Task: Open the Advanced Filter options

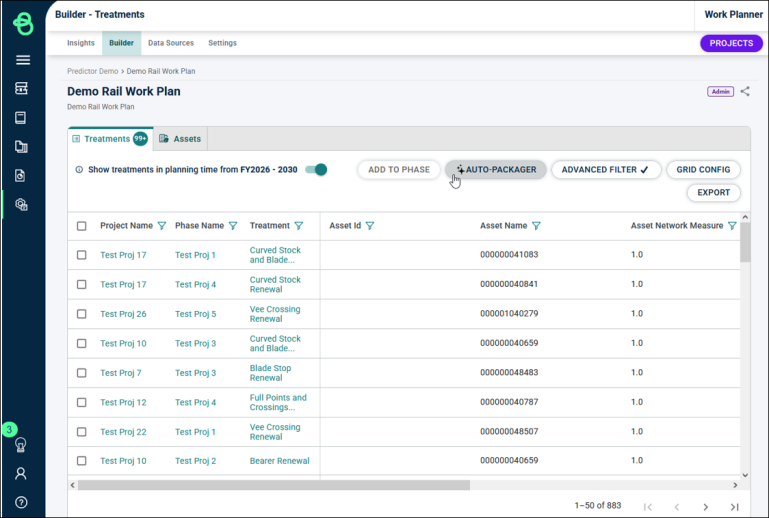Action: tap(606, 170)
